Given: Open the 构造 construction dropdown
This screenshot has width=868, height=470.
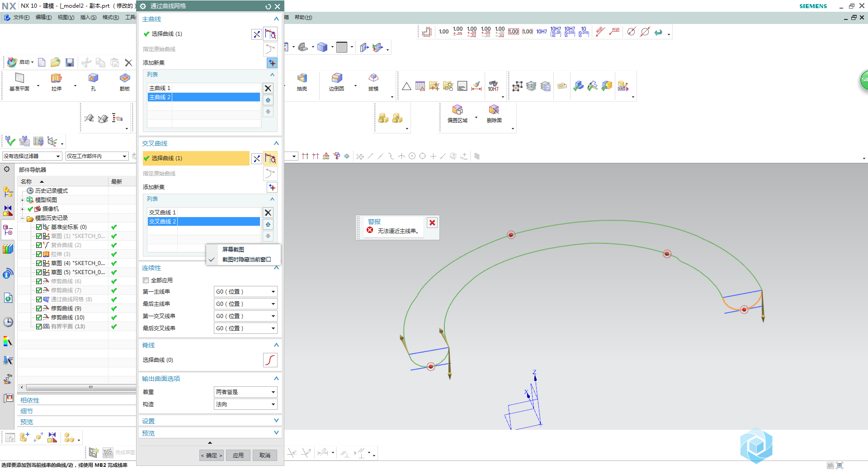Looking at the screenshot, I should pyautogui.click(x=245, y=404).
